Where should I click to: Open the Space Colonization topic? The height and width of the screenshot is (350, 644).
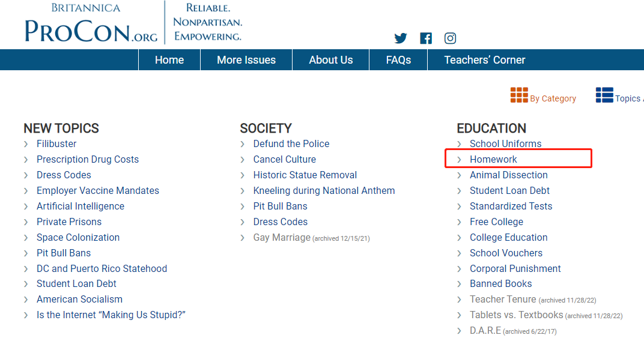(x=78, y=238)
